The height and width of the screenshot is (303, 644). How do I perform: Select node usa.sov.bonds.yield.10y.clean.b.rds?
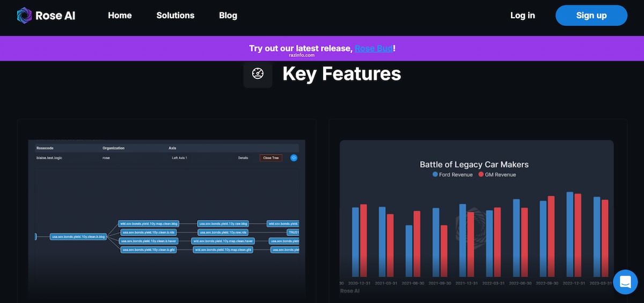(x=149, y=232)
